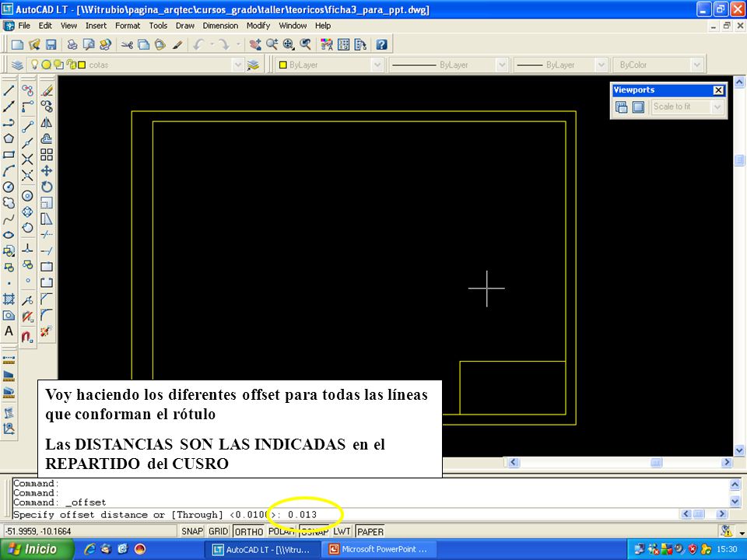This screenshot has width=747, height=560.
Task: Select the Polygon draw tool
Action: [9, 138]
